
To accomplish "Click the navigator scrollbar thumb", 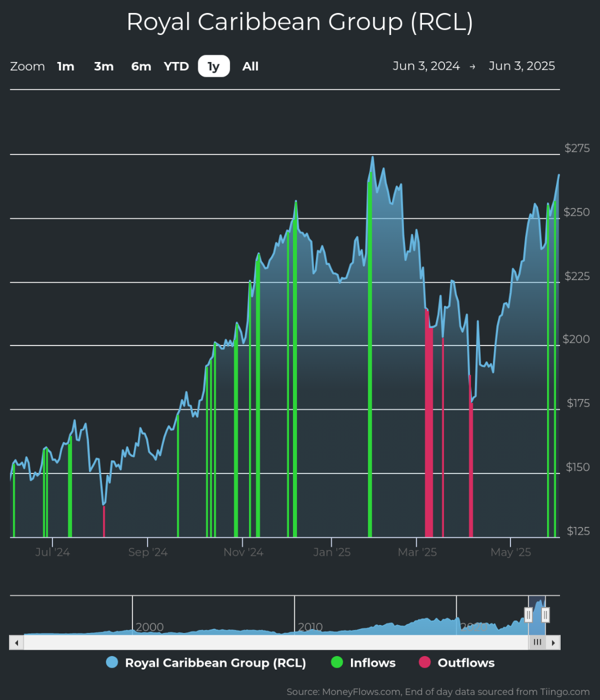I will pyautogui.click(x=537, y=643).
